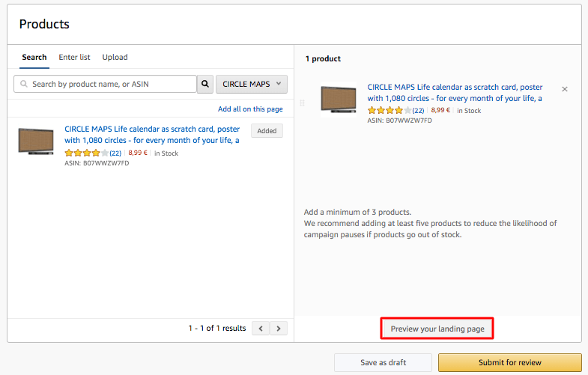Open the CIRCLE MAPS brand dropdown
588x375 pixels.
pyautogui.click(x=252, y=84)
